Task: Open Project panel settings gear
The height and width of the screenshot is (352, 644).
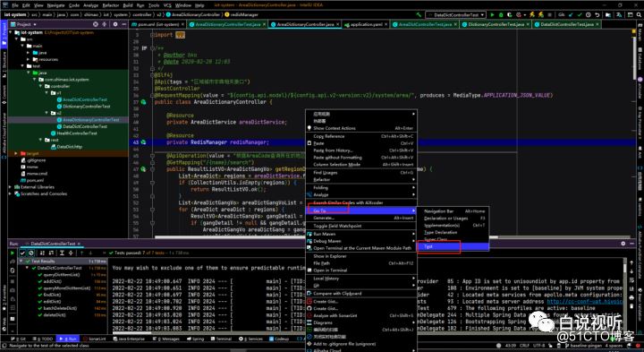Action: [x=115, y=24]
